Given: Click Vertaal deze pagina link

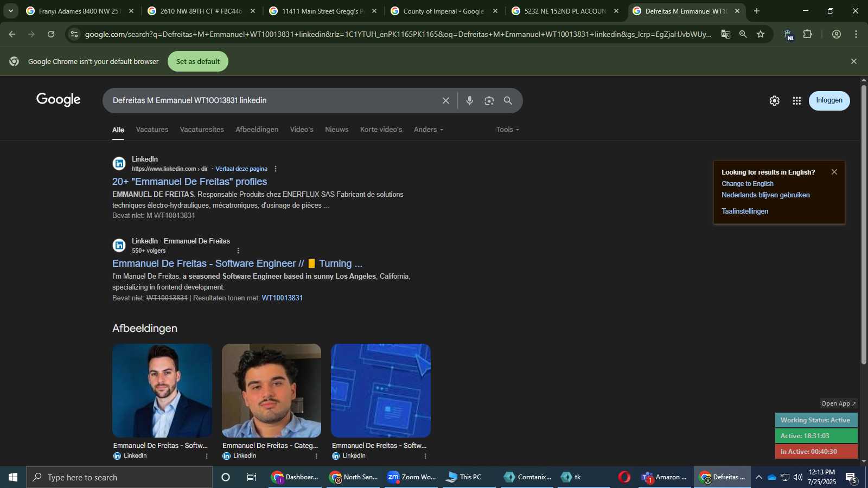Looking at the screenshot, I should coord(241,169).
